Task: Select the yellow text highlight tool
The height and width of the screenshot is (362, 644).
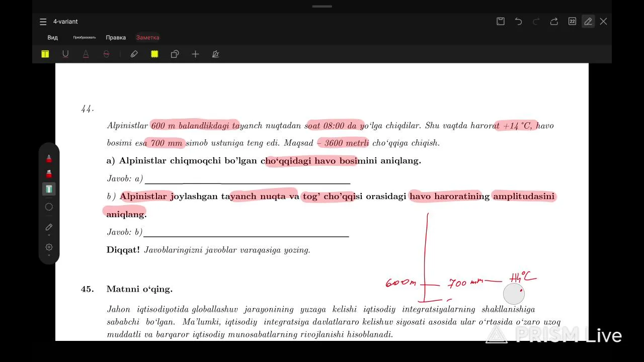Action: coord(45,54)
